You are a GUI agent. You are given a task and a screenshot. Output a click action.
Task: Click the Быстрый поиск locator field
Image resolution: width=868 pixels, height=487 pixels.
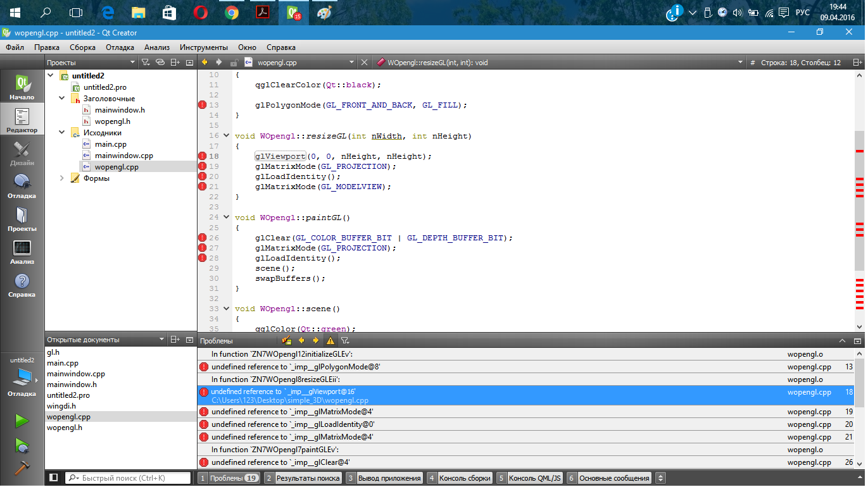click(128, 478)
